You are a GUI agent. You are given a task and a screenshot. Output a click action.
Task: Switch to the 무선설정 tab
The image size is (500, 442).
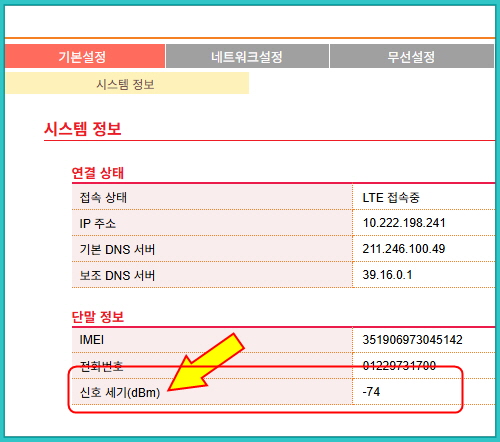click(x=412, y=56)
